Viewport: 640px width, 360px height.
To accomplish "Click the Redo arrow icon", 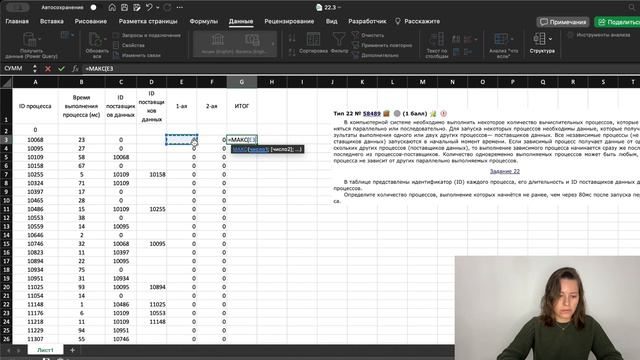I will point(167,7).
